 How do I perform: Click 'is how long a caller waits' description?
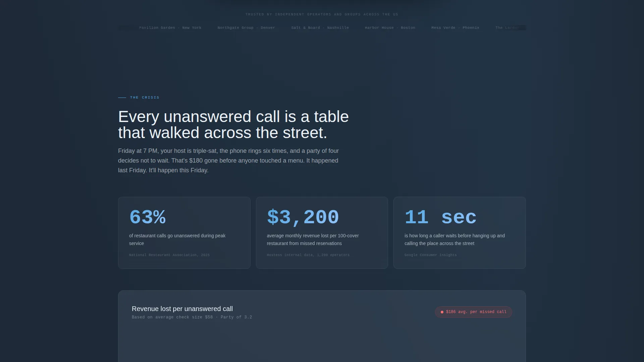454,240
